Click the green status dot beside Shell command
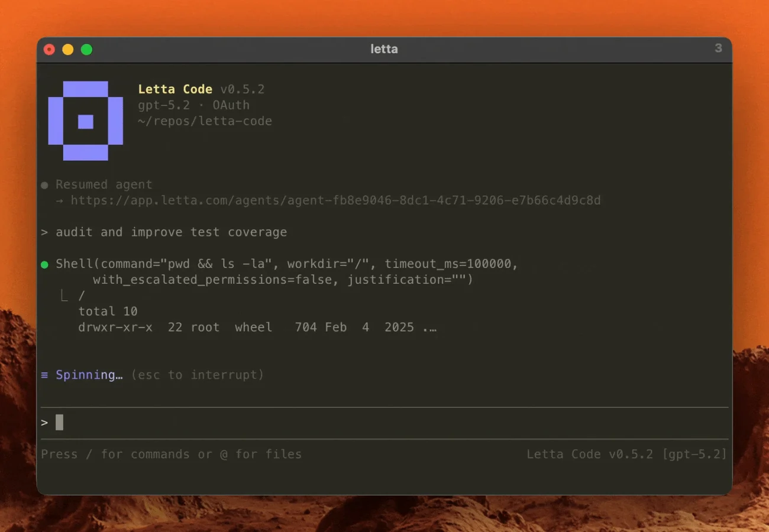The width and height of the screenshot is (769, 532). coord(44,264)
